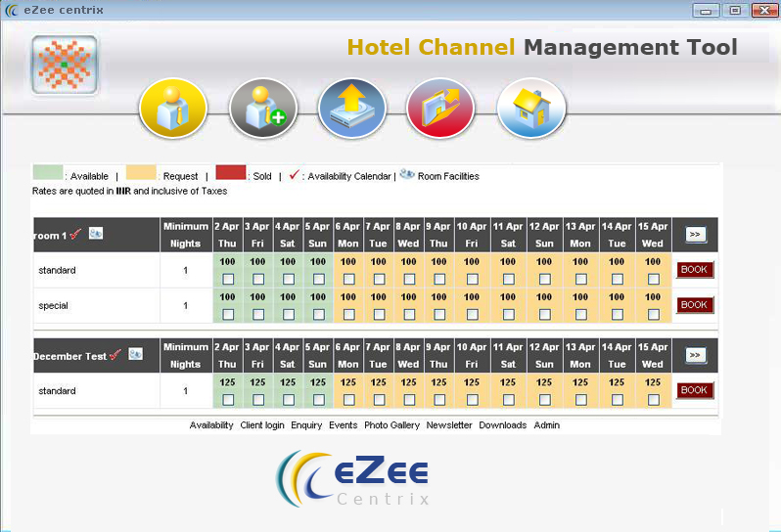
Task: Click December Test 7 Apr rate 125
Action: [379, 382]
